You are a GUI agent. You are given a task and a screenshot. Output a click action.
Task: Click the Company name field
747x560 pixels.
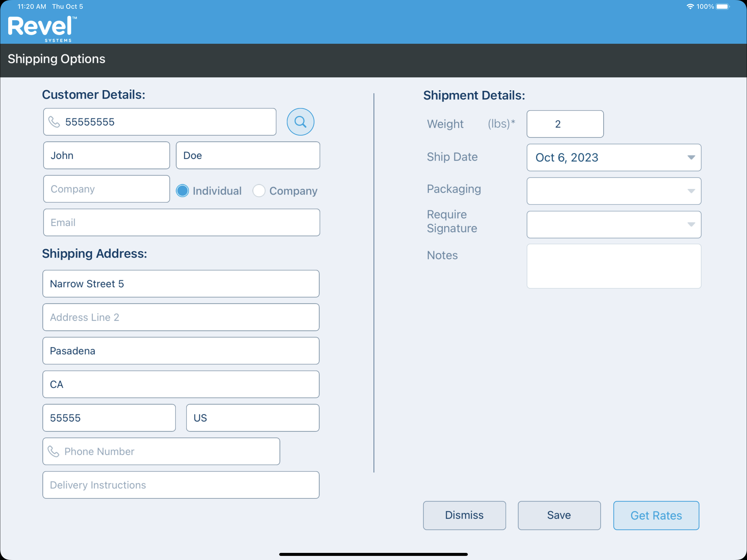coord(106,189)
